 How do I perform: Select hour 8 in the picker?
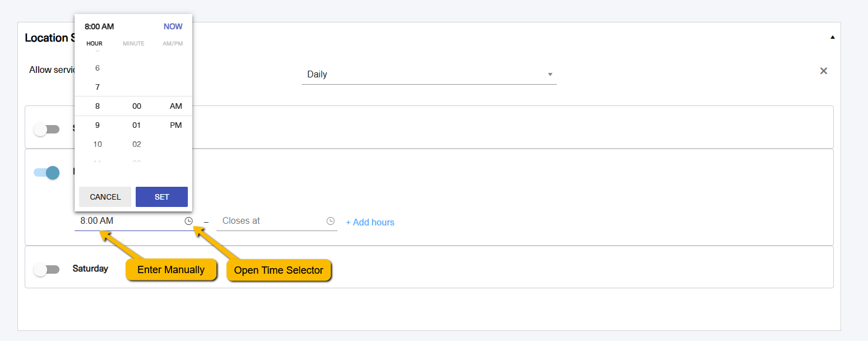click(98, 106)
